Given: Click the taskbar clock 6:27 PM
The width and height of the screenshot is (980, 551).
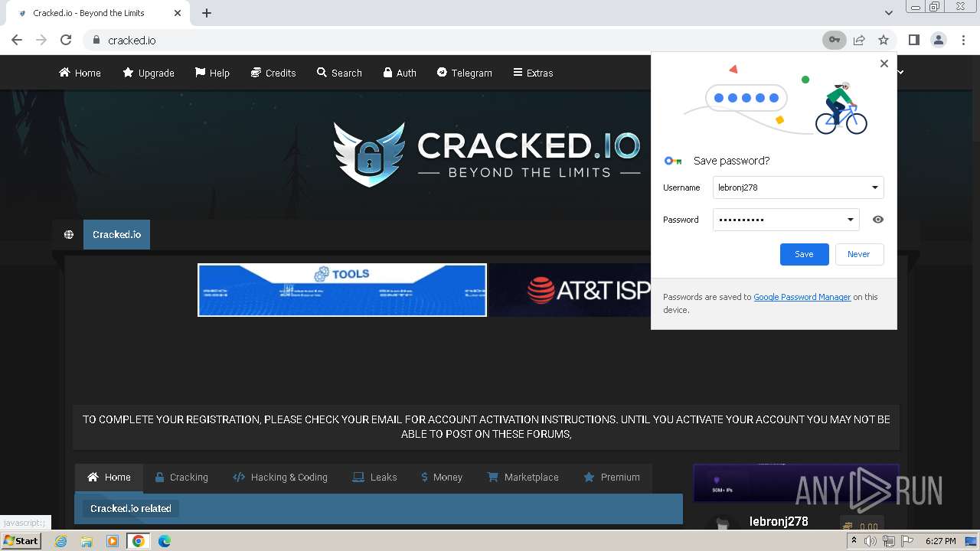Looking at the screenshot, I should (941, 541).
